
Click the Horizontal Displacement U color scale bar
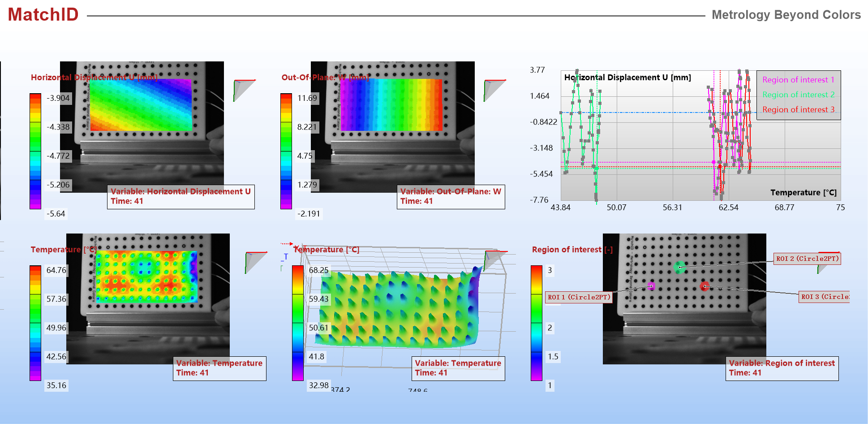coord(35,151)
